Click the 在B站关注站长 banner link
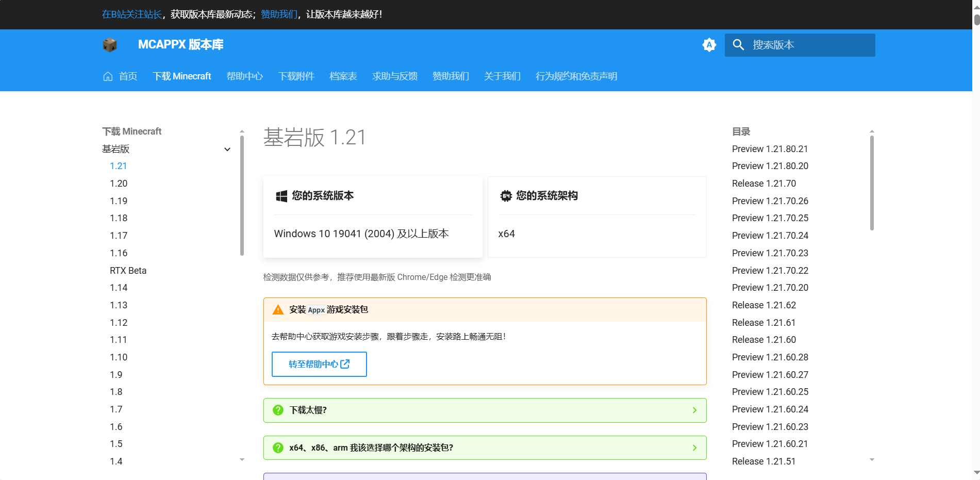 pyautogui.click(x=132, y=14)
